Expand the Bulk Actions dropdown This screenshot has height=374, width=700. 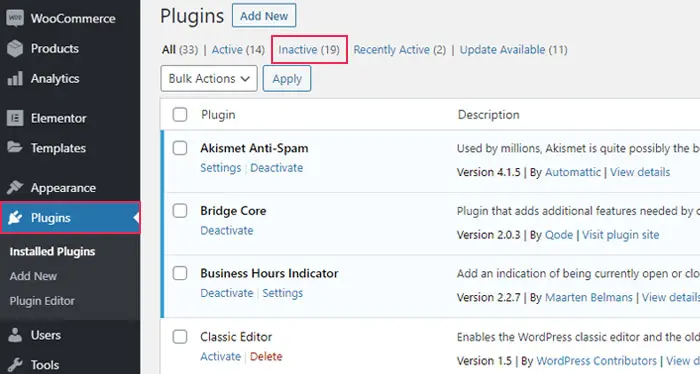coord(209,79)
